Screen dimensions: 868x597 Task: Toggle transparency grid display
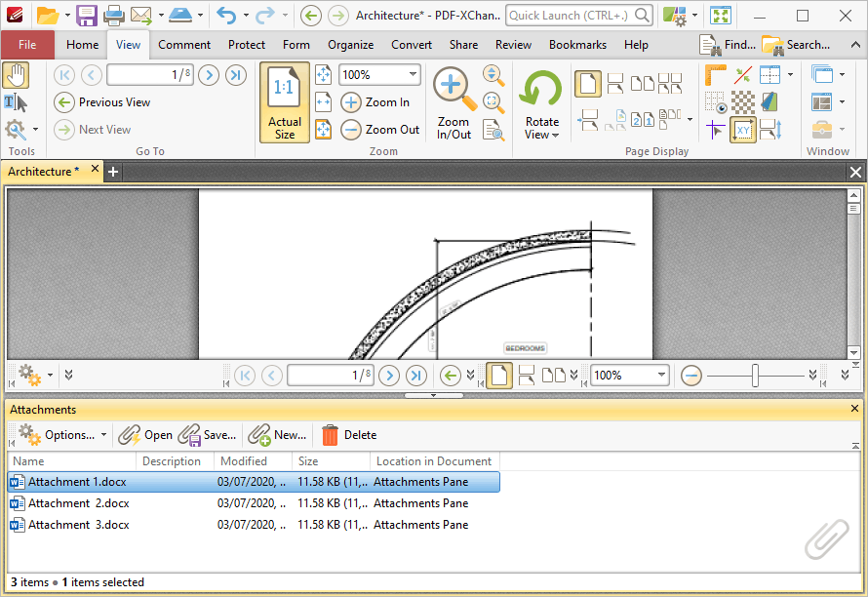click(x=742, y=102)
